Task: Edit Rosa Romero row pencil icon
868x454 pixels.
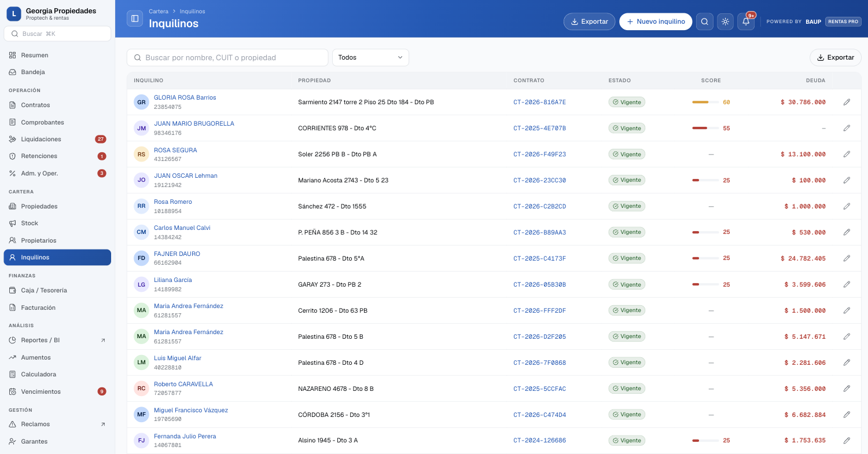Action: click(847, 206)
